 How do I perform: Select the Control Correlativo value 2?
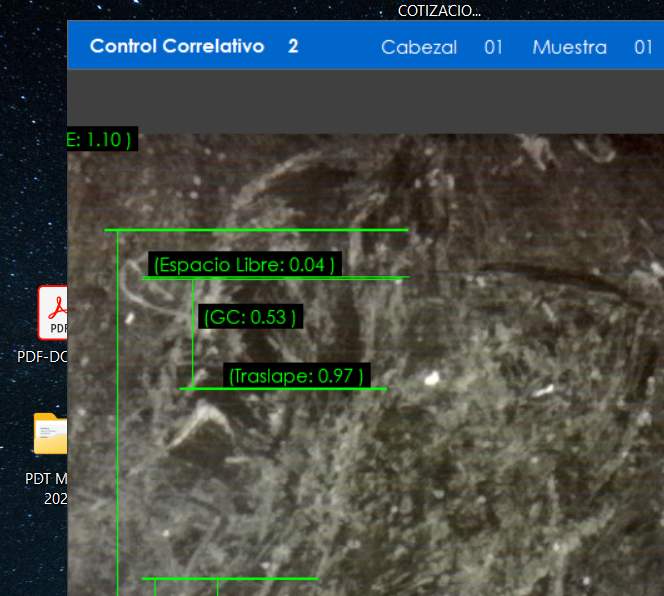[x=293, y=47]
